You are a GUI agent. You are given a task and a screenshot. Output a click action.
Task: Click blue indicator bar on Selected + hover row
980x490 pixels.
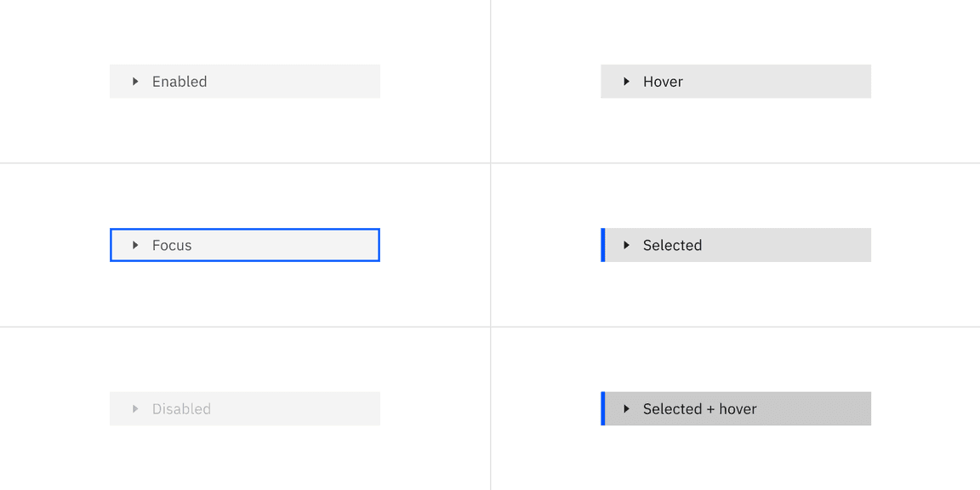(603, 409)
